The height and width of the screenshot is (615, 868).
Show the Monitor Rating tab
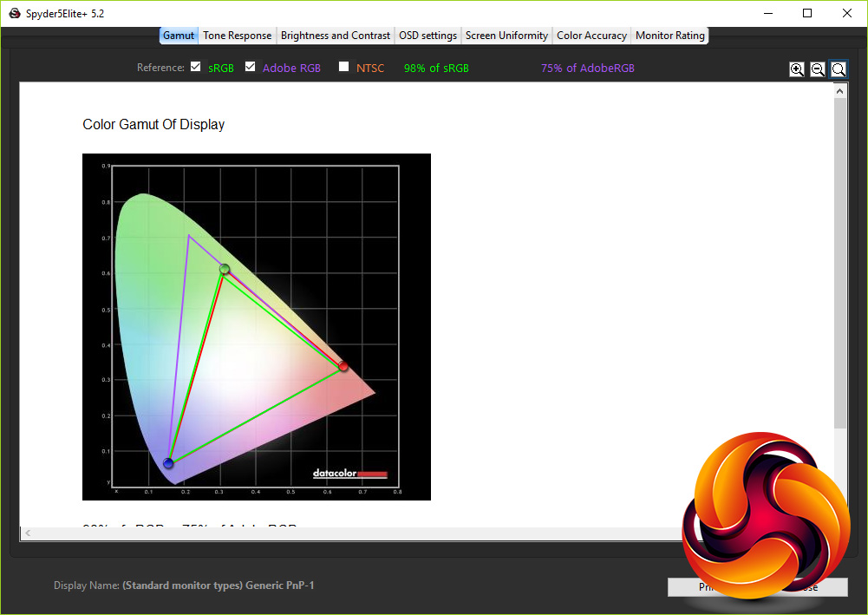(x=670, y=36)
